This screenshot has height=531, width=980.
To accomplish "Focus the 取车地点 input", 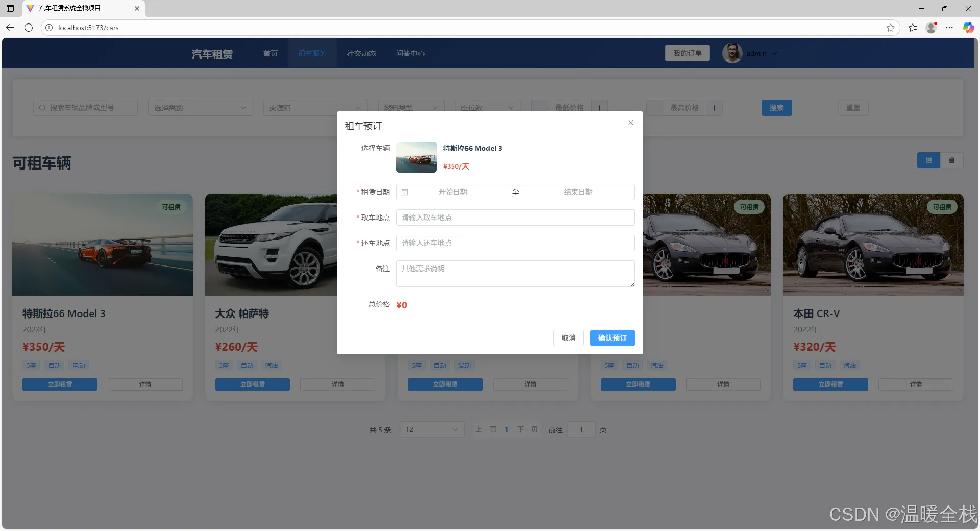I will point(515,218).
